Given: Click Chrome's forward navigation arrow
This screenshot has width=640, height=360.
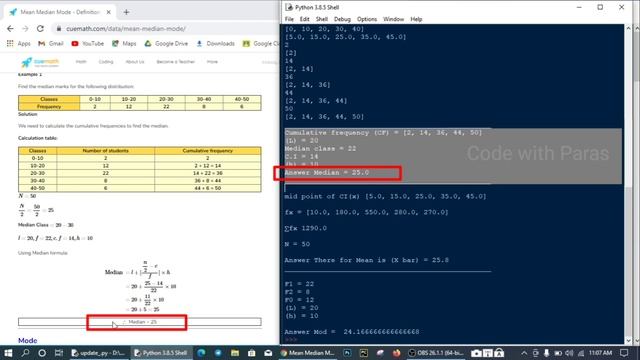Looking at the screenshot, I should coord(25,29).
